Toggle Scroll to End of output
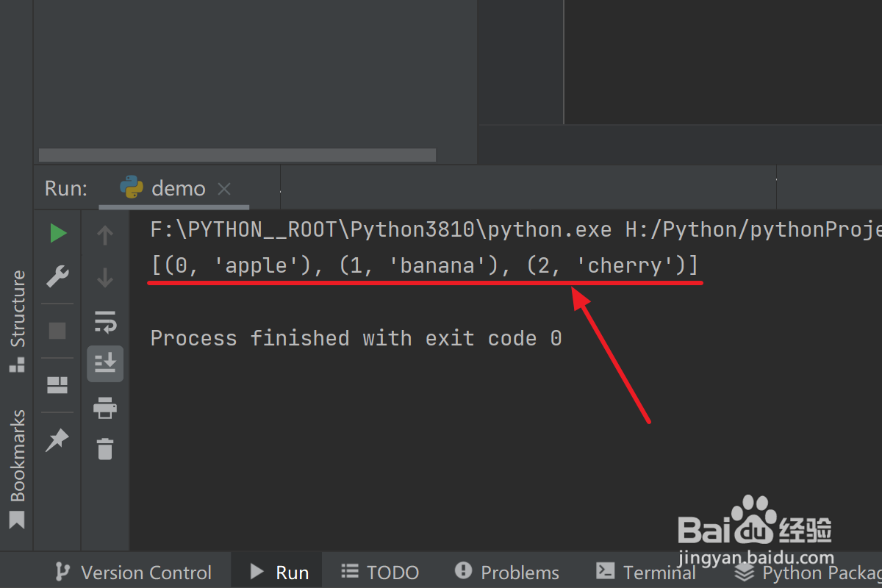The width and height of the screenshot is (882, 588). coord(105,362)
